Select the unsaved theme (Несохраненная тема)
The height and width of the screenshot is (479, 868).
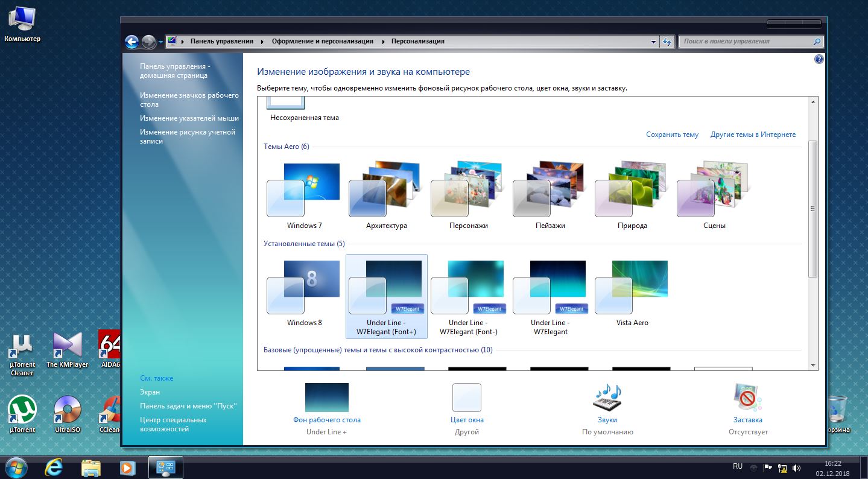(x=304, y=110)
